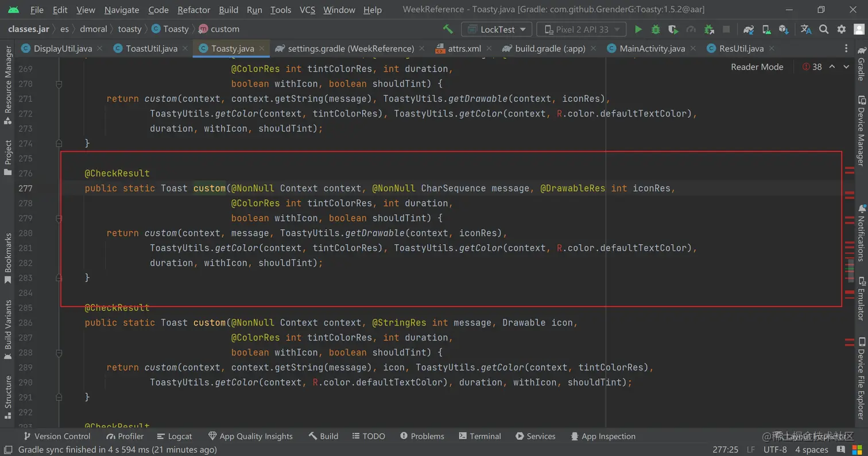
Task: Open Build Variants tool window
Action: tap(7, 330)
